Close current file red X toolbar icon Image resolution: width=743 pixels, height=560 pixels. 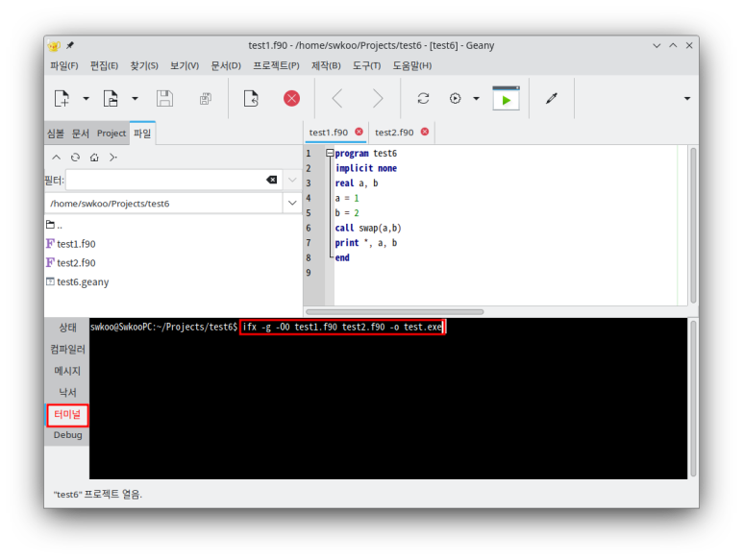tap(291, 99)
